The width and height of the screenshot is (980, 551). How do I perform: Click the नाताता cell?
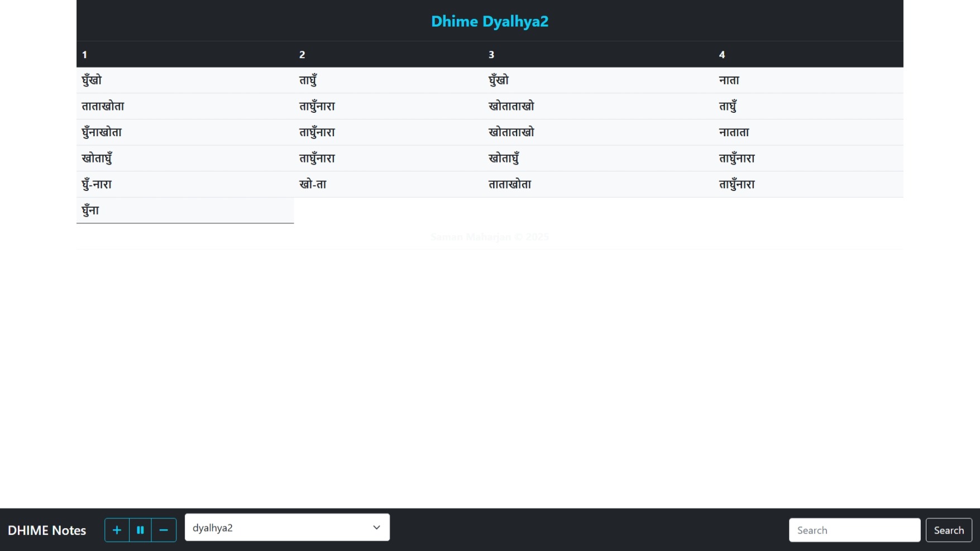(734, 132)
